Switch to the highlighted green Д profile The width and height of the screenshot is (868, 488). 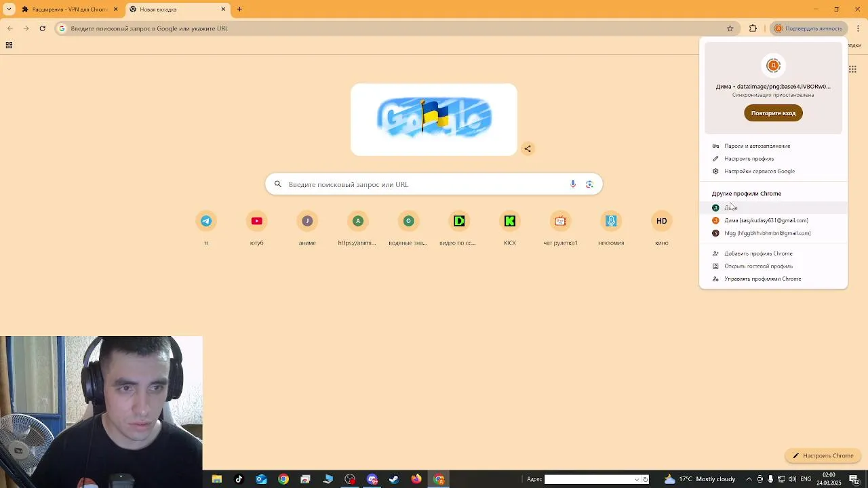pos(773,207)
